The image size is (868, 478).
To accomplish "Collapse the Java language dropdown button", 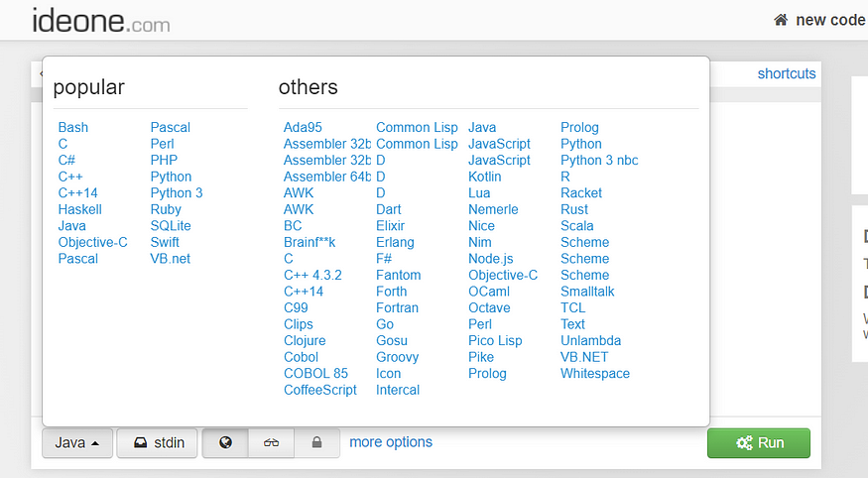I will pos(77,442).
